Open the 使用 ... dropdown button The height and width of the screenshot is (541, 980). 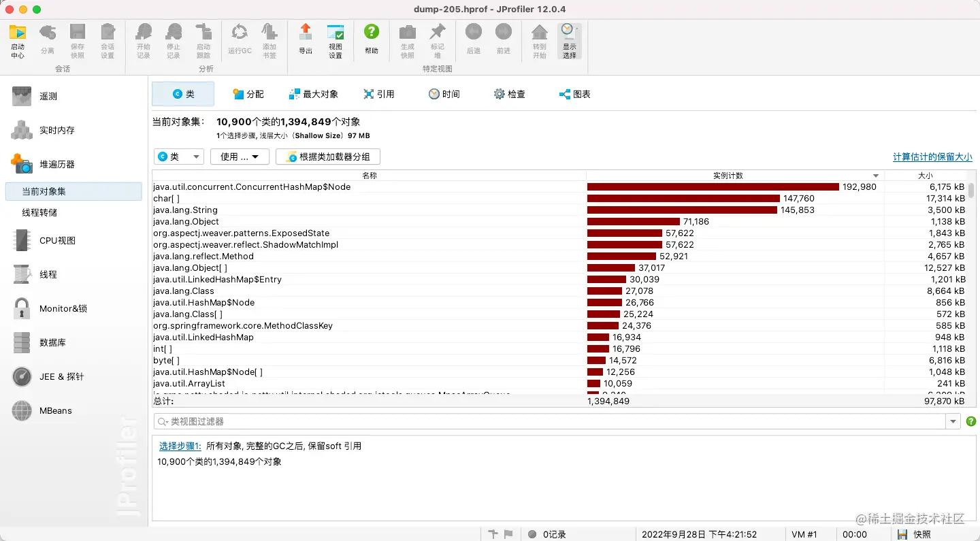tap(240, 157)
